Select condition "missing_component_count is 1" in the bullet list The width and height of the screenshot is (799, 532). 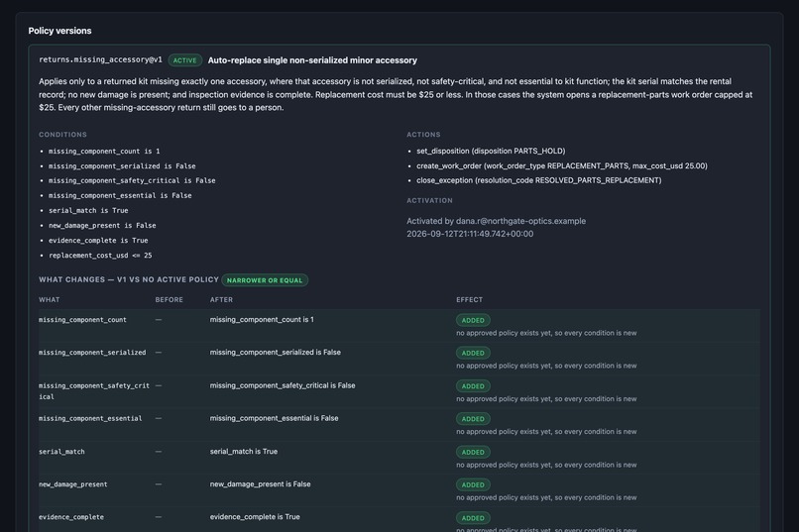[104, 152]
